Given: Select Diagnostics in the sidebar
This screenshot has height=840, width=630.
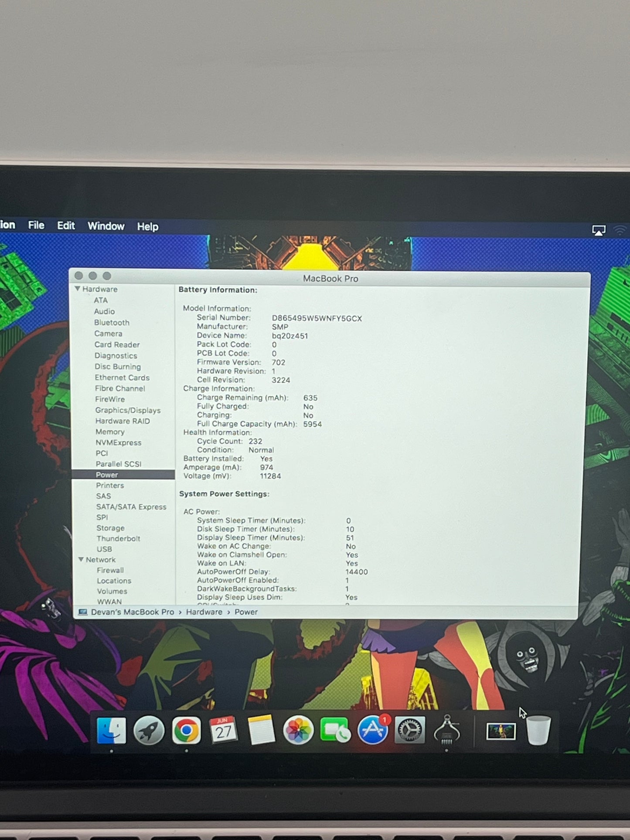Looking at the screenshot, I should (116, 356).
